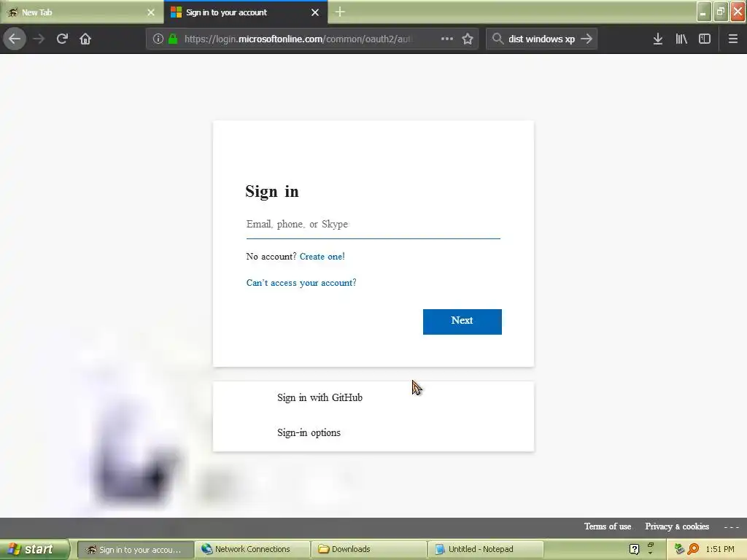The width and height of the screenshot is (747, 560).
Task: Focus the search box containing dist windows xp
Action: [542, 39]
